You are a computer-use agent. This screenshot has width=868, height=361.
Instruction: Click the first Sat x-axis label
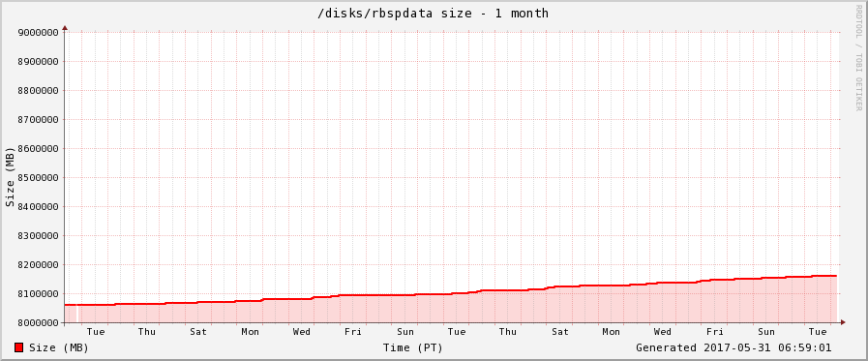pyautogui.click(x=198, y=332)
